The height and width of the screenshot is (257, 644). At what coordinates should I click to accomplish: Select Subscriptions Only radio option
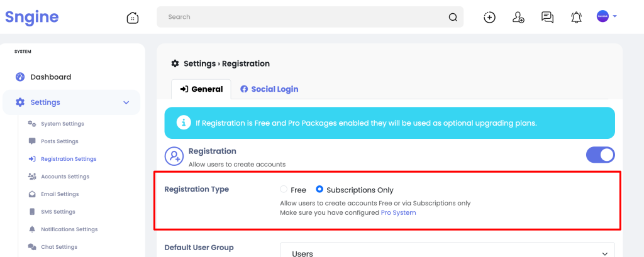319,189
